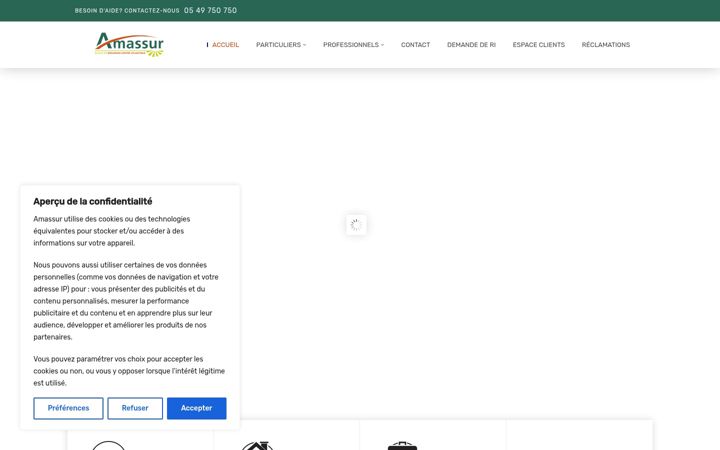
Task: Expand the Professionnels dropdown menu
Action: (353, 45)
